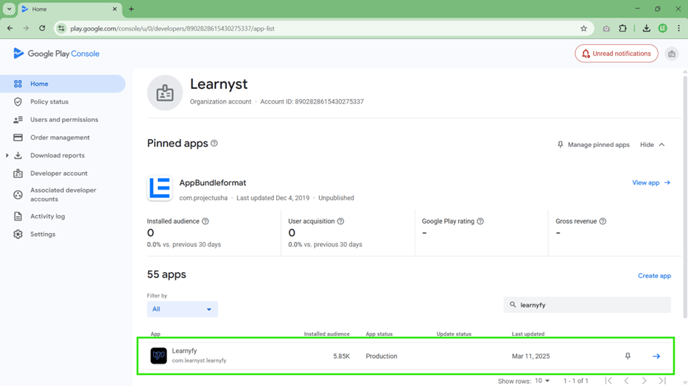Focus the URL address bar
The width and height of the screenshot is (688, 386).
[325, 29]
